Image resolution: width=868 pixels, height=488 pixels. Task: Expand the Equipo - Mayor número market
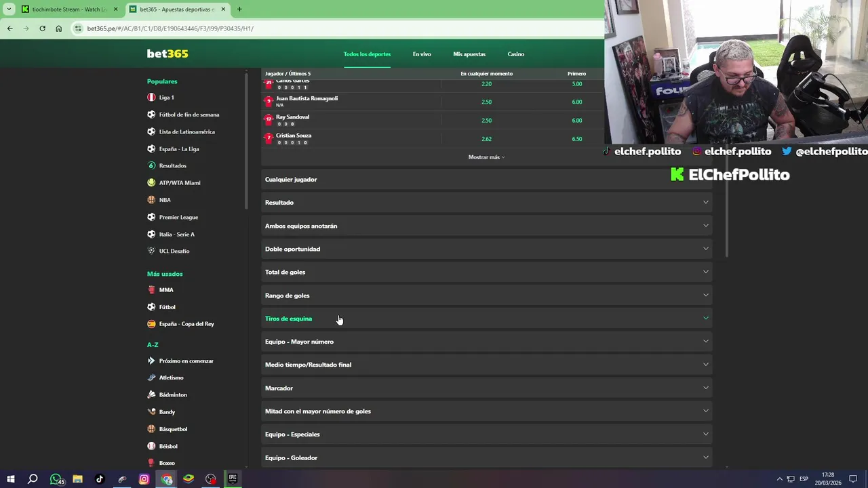point(486,342)
